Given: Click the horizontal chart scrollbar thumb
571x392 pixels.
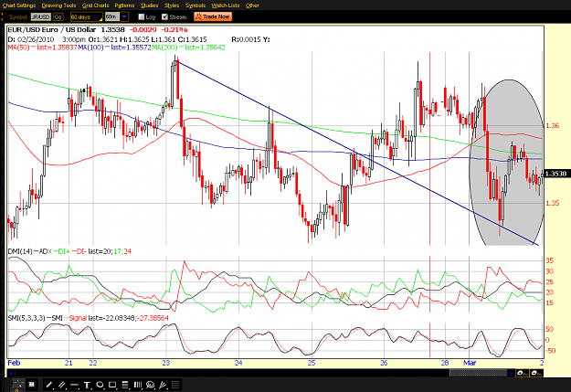Looking at the screenshot, I should point(478,373).
